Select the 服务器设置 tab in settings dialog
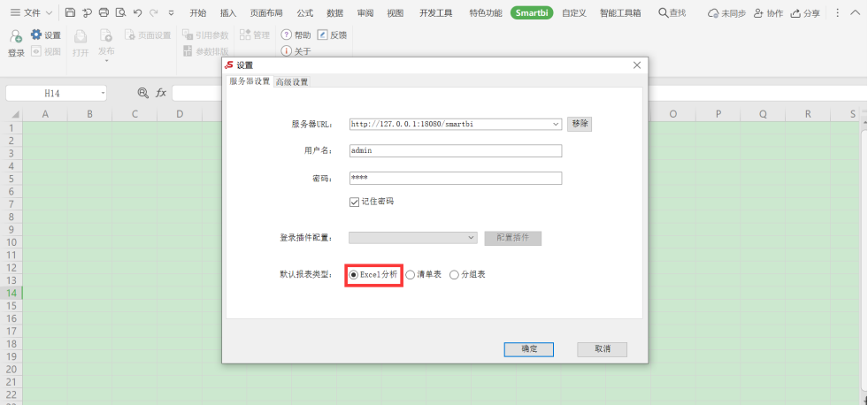Image resolution: width=868 pixels, height=405 pixels. [x=250, y=81]
